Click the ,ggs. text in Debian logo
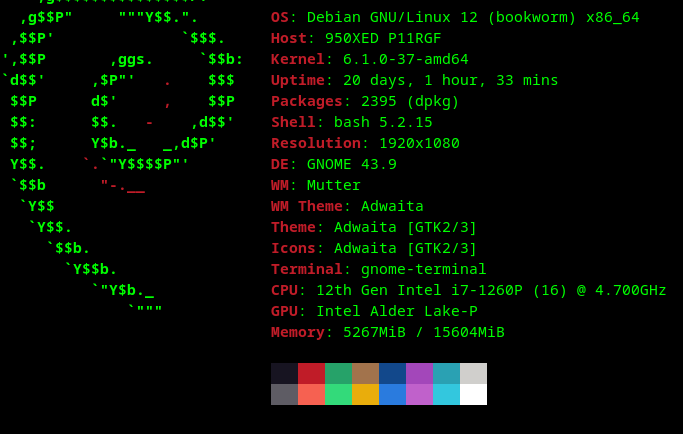The image size is (683, 434). (132, 60)
